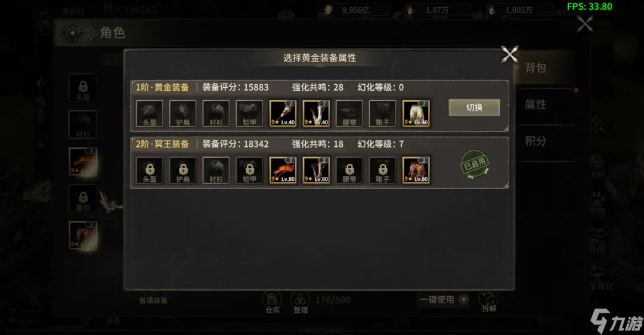
Task: Switch to the 背包 tab
Action: (x=535, y=68)
